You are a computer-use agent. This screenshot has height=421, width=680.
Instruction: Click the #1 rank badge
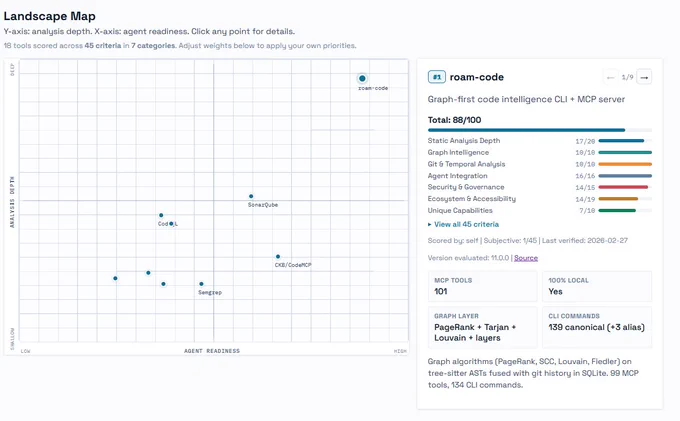pyautogui.click(x=437, y=77)
